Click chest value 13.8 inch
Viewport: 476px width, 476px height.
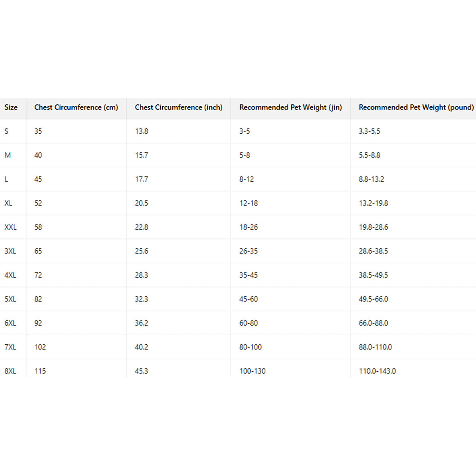(x=142, y=131)
